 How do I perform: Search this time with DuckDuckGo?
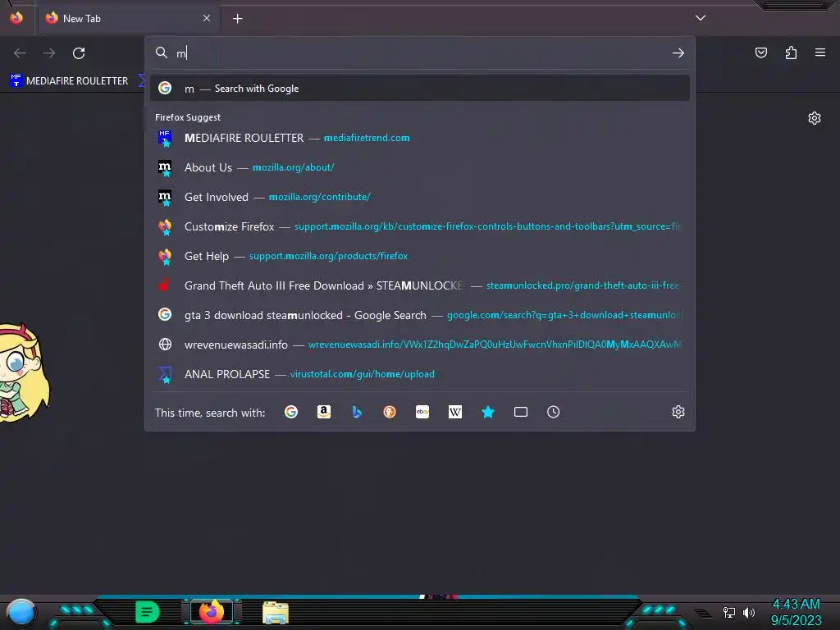(x=390, y=412)
